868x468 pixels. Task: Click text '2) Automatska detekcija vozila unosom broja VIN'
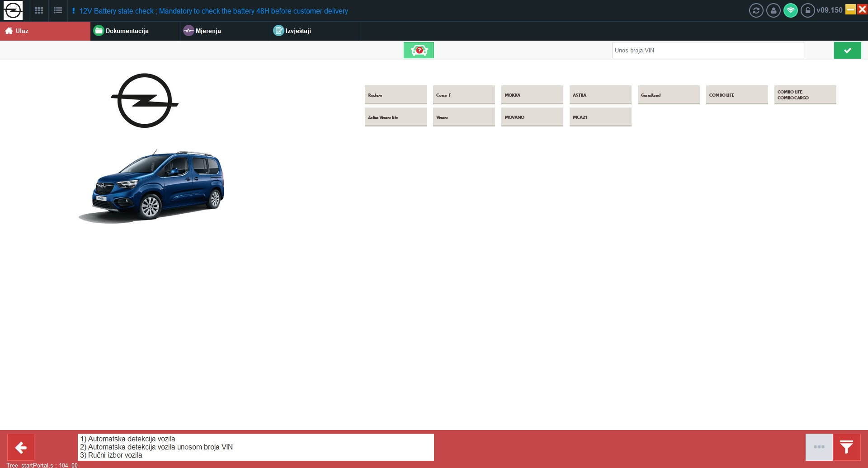pyautogui.click(x=156, y=447)
